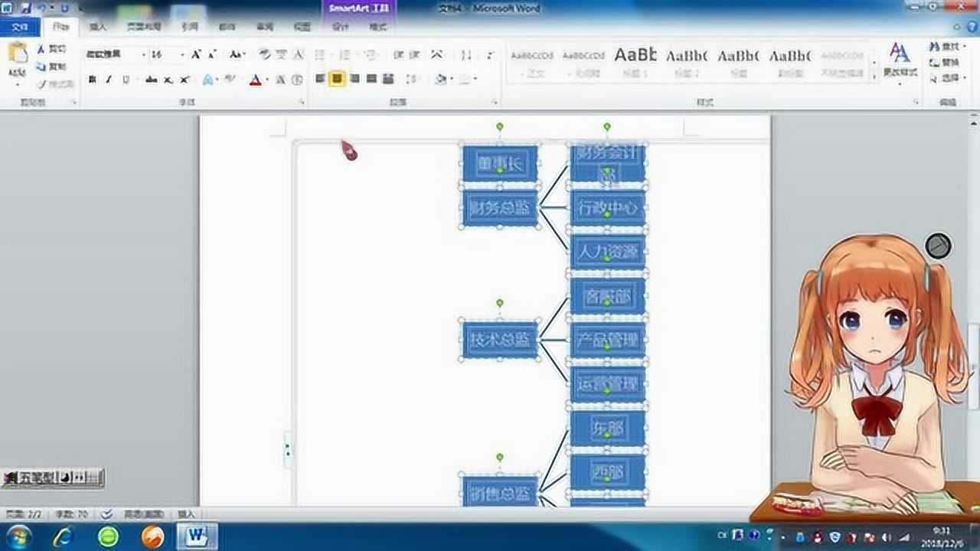Click the Justify alignment button
The height and width of the screenshot is (551, 980).
tap(371, 79)
